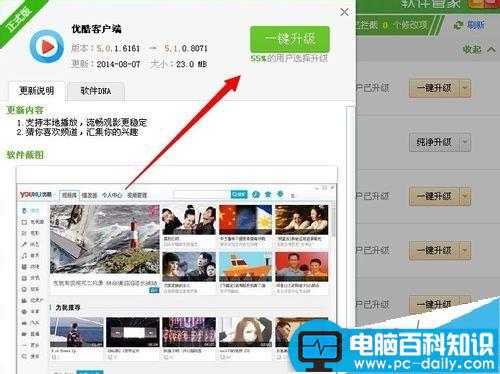Collapse the list using 收起
The width and height of the screenshot is (500, 374).
click(x=478, y=50)
